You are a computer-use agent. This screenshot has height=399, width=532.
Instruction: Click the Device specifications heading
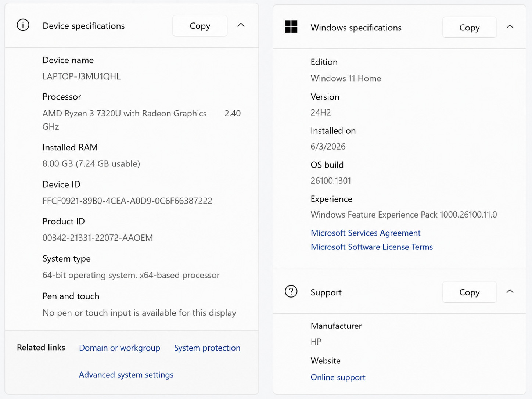(84, 26)
